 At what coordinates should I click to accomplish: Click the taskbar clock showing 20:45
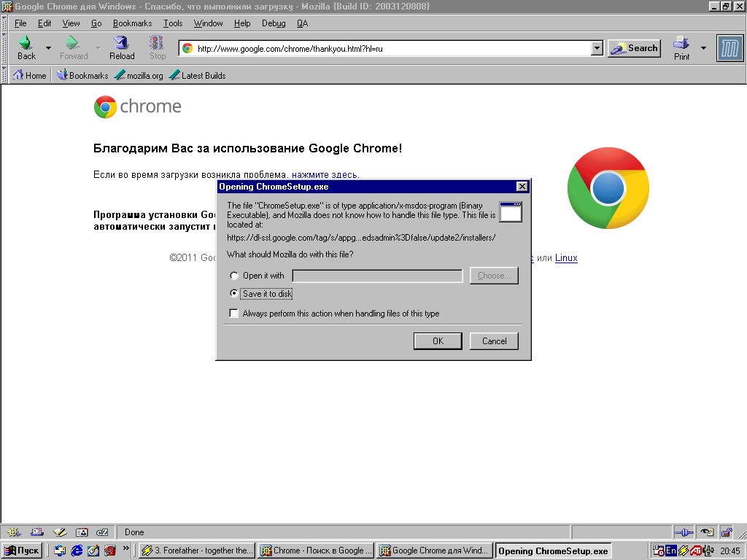tap(729, 551)
